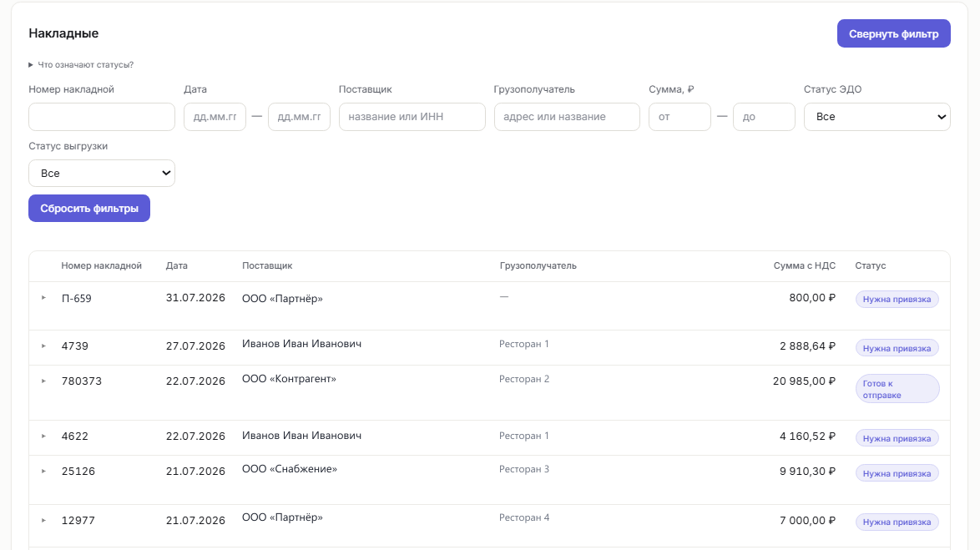Click status badge for invoice 4622
This screenshot has height=550, width=980.
coord(897,438)
